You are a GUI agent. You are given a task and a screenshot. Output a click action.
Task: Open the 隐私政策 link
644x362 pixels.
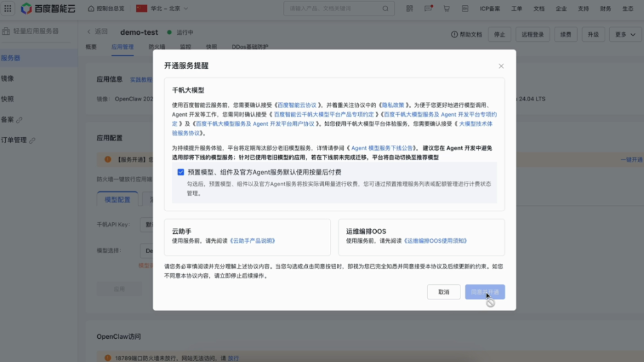[393, 104]
